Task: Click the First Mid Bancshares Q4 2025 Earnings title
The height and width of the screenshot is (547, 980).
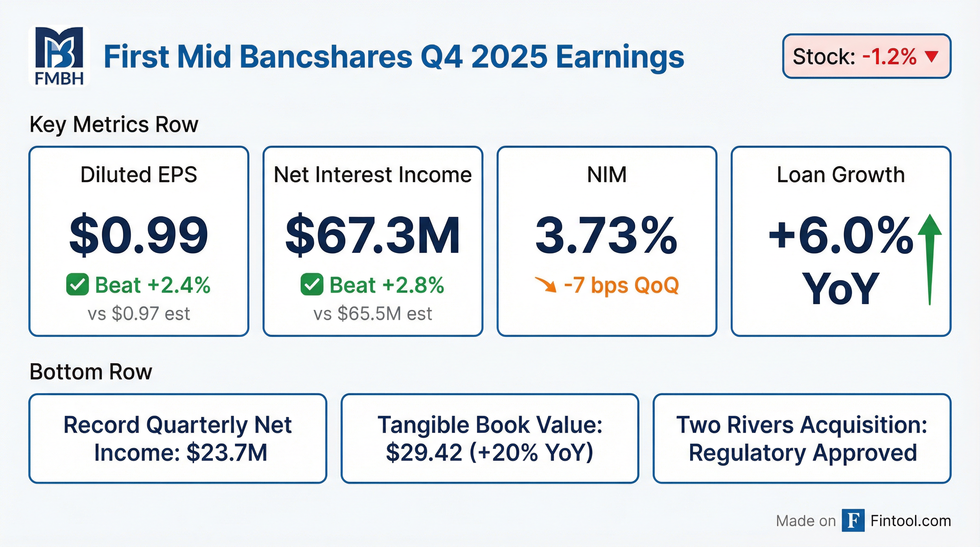Action: tap(394, 57)
